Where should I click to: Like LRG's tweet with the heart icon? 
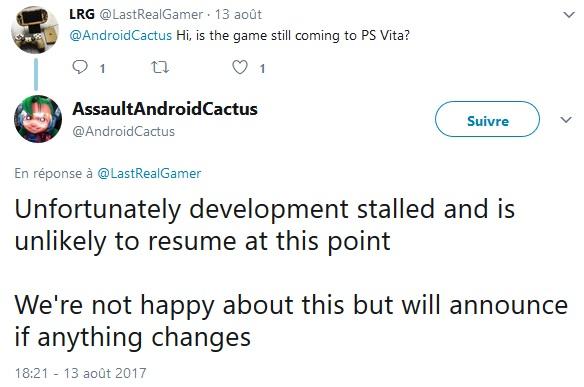click(240, 67)
